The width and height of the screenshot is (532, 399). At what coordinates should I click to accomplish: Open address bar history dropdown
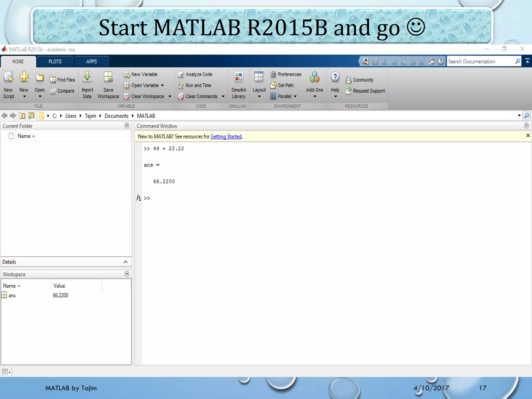point(519,116)
